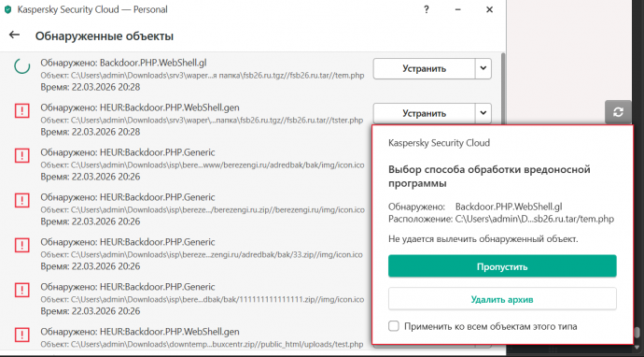644x357 pixels.
Task: Select the path text ending in tem.php
Action: tap(203, 76)
